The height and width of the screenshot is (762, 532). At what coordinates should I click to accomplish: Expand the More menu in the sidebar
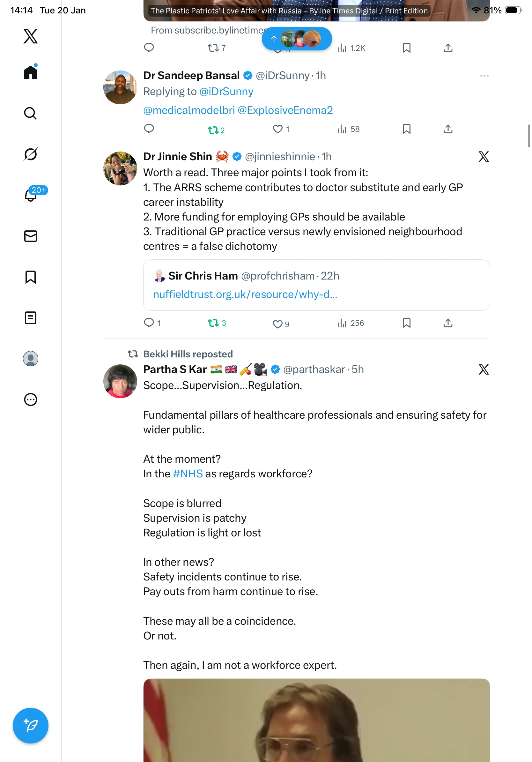(31, 400)
